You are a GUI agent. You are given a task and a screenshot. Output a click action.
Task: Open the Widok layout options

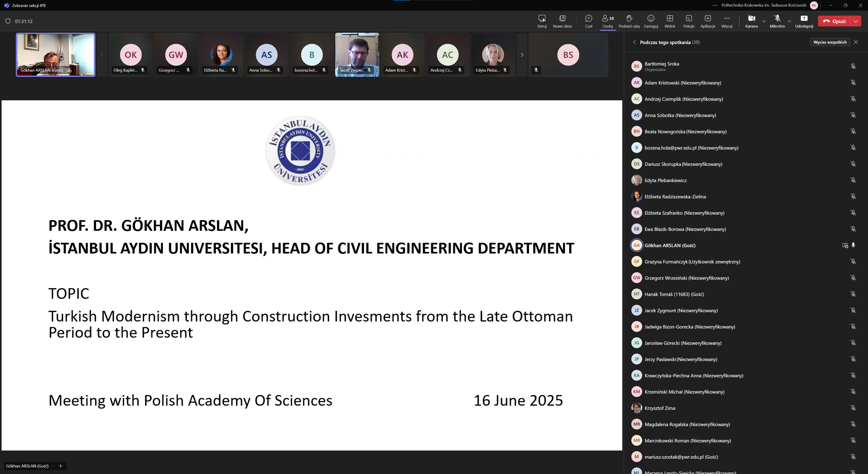pos(670,21)
